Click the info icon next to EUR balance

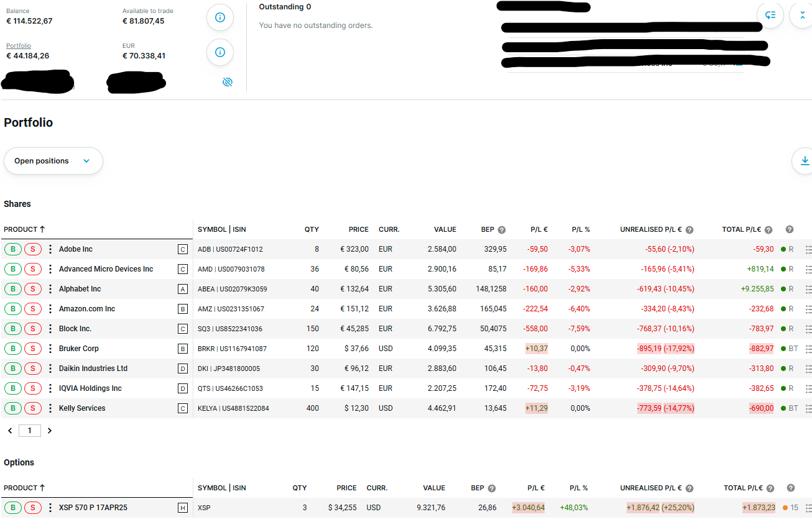220,52
